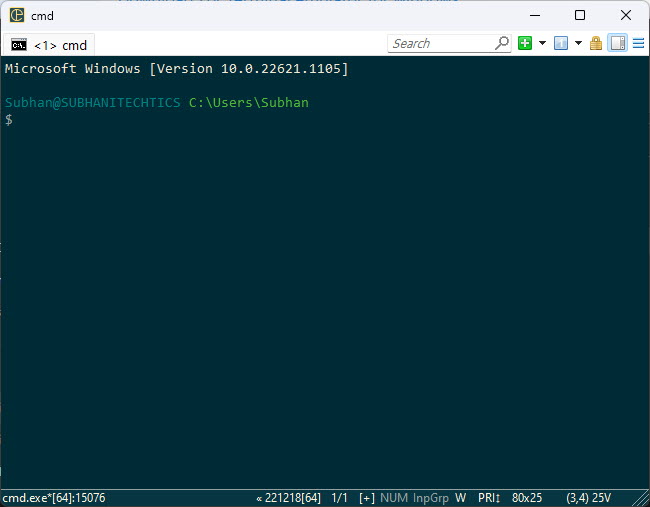Click the W status bar indicator

461,498
